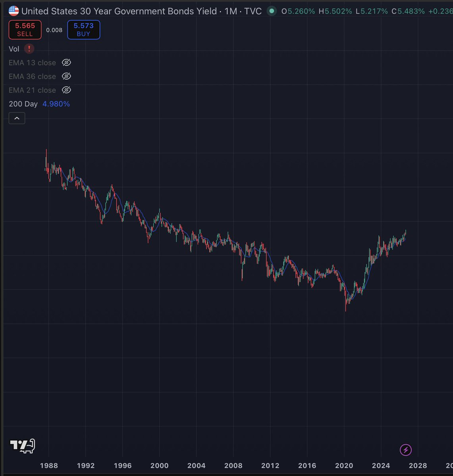Show the hidden EMA 13 close indicator
The image size is (453, 476).
(66, 63)
